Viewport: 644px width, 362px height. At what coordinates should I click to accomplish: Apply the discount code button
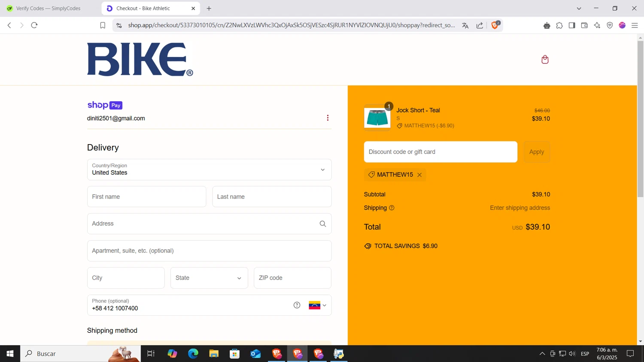[x=537, y=152]
